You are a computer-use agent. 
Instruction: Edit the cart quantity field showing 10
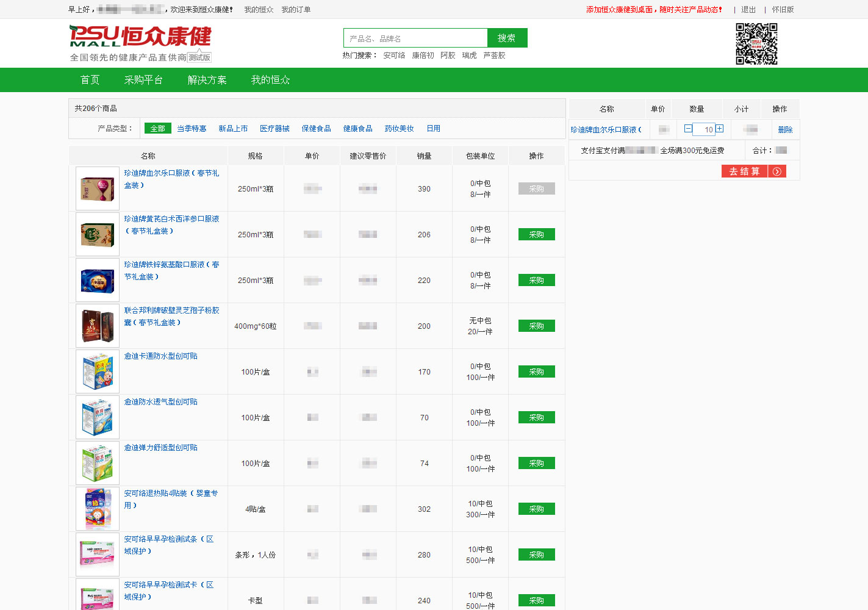click(704, 129)
